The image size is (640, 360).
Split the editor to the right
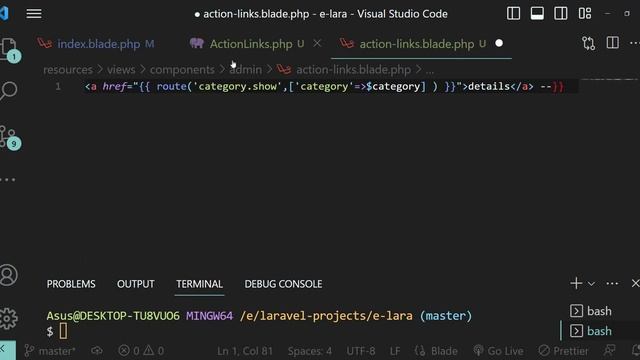tap(612, 43)
